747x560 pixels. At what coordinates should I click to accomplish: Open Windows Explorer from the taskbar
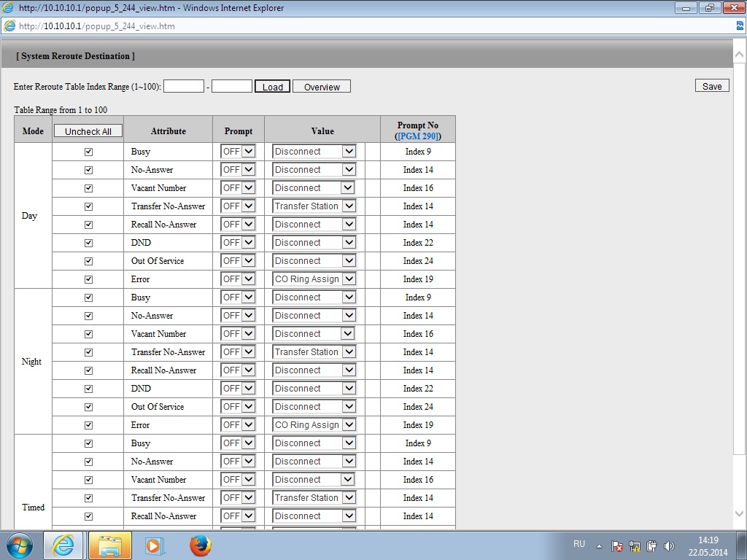coord(109,545)
